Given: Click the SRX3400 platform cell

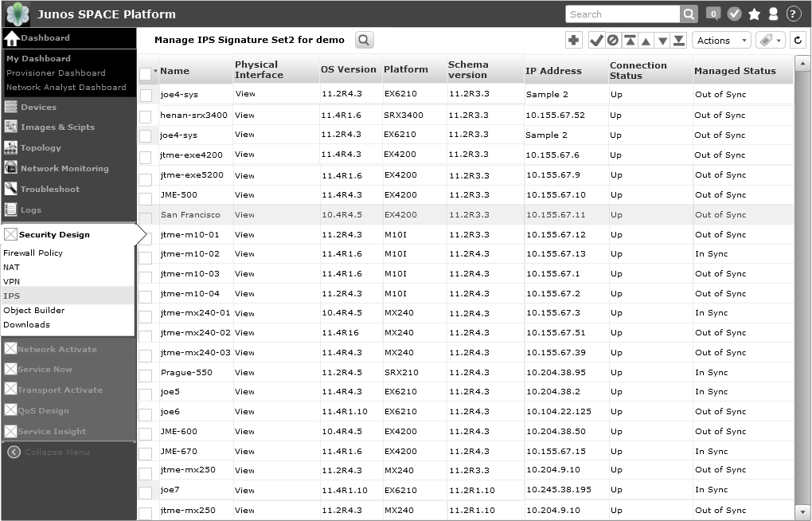Looking at the screenshot, I should pos(404,115).
